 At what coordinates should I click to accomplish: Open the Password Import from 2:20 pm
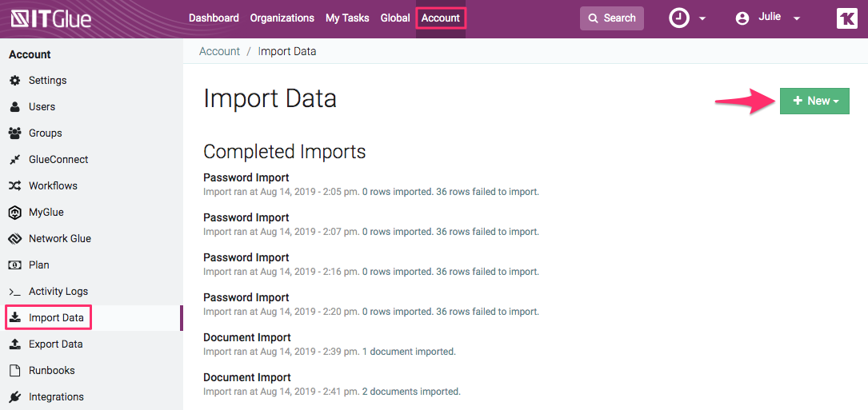coord(246,297)
